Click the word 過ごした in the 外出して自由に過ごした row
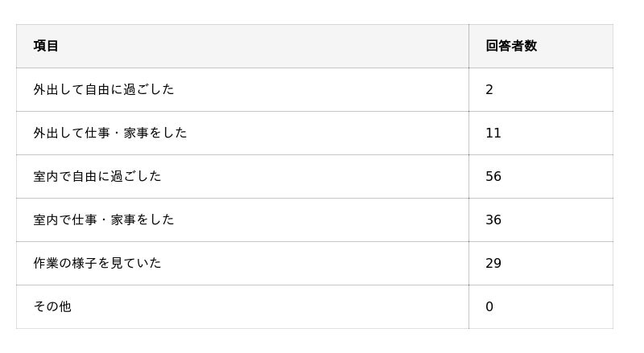The image size is (644, 353). 148,89
